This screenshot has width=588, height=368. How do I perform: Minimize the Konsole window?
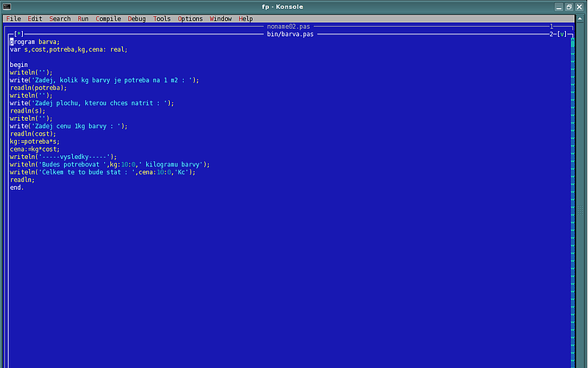pos(559,6)
